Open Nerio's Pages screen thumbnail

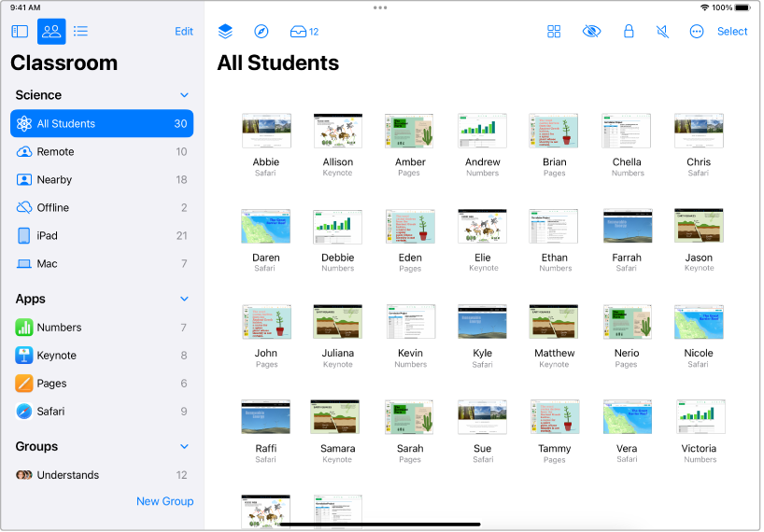click(x=628, y=322)
